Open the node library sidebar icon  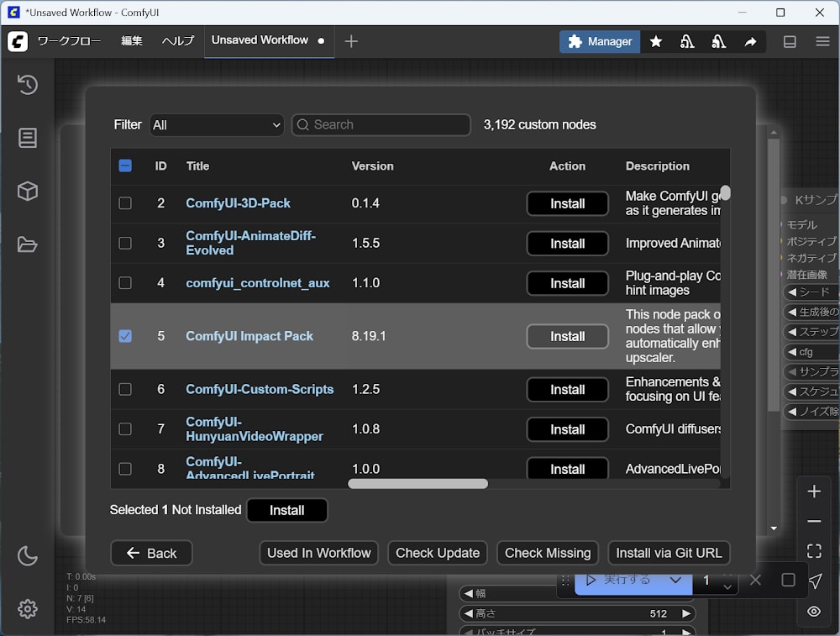[x=28, y=138]
